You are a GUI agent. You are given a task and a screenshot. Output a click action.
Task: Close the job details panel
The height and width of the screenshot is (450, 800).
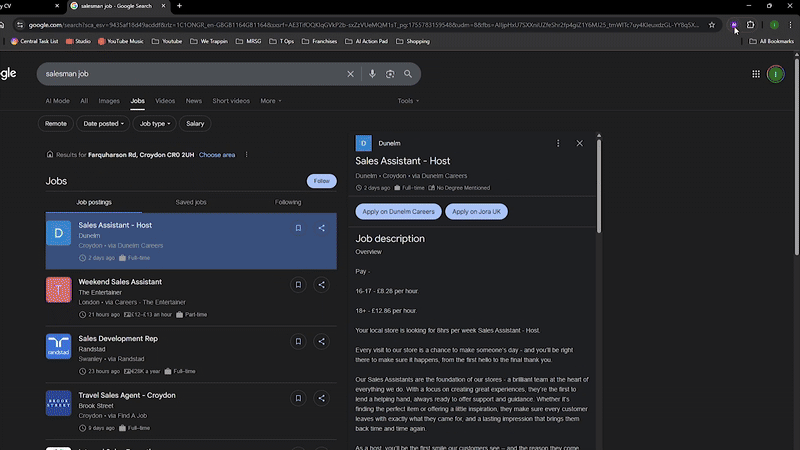pyautogui.click(x=579, y=144)
